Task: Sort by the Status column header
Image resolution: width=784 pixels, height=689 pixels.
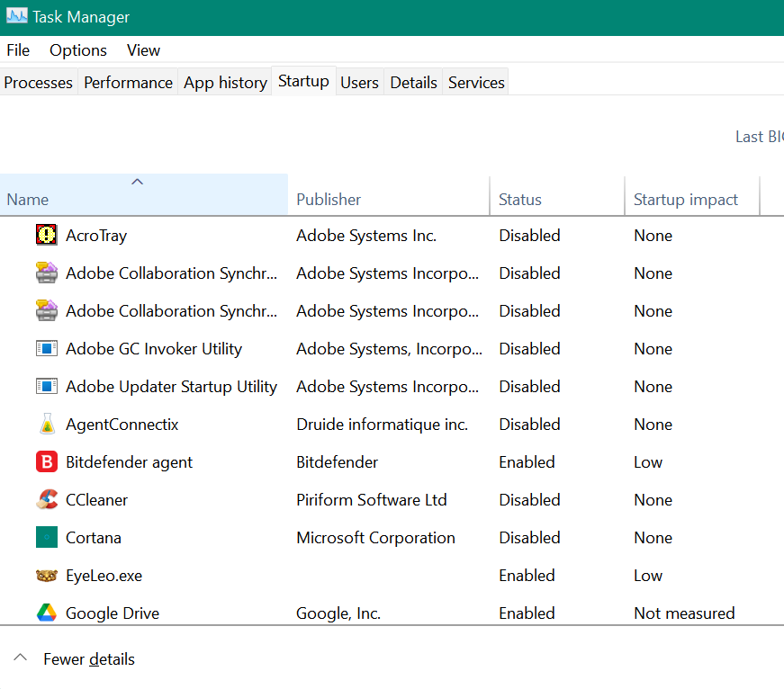Action: 557,194
